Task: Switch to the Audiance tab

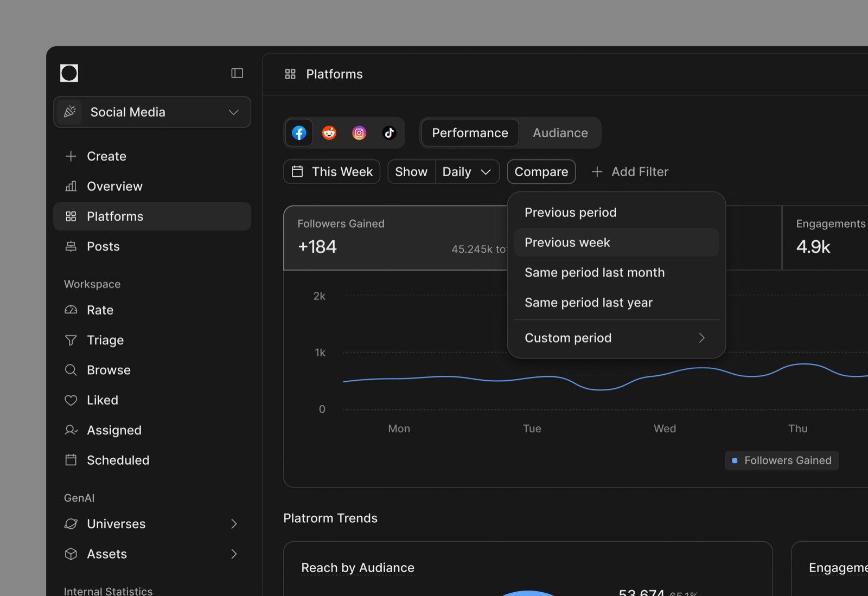Action: pos(560,133)
